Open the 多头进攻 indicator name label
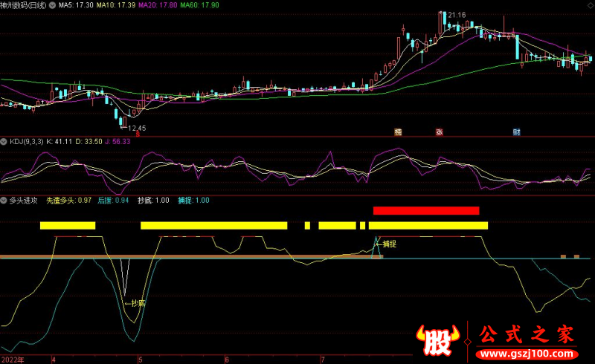The height and width of the screenshot is (364, 595). click(x=25, y=201)
